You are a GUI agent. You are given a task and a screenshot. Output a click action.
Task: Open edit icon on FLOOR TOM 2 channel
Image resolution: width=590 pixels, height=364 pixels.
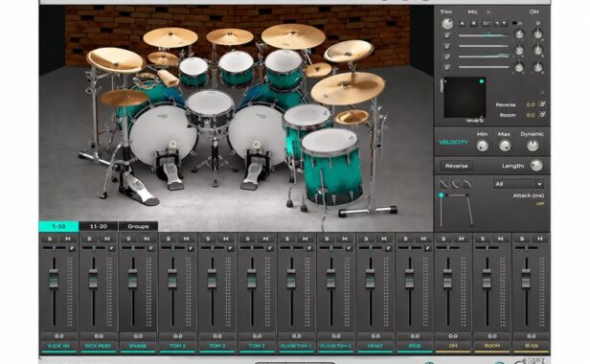349,248
